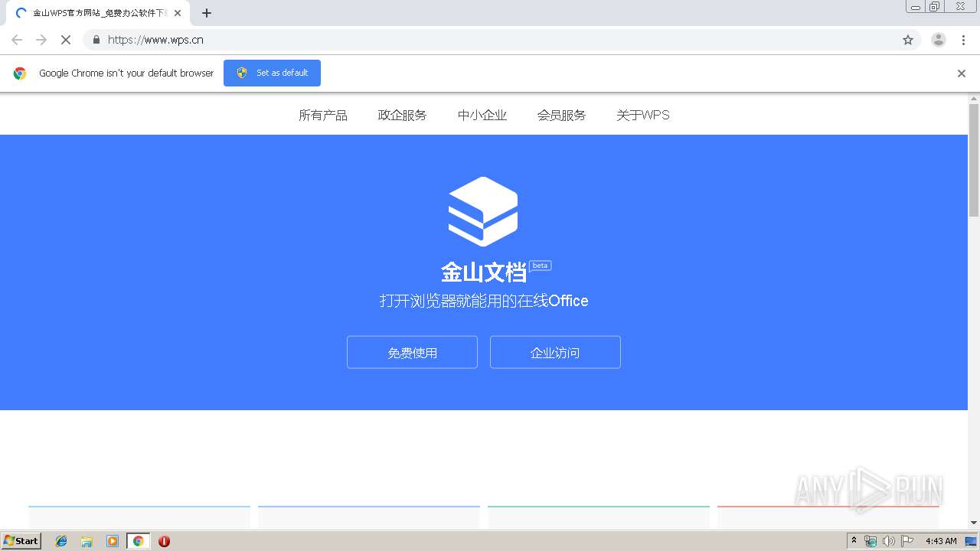Click the 4:43 AM system clock
The width and height of the screenshot is (980, 551).
pos(941,541)
